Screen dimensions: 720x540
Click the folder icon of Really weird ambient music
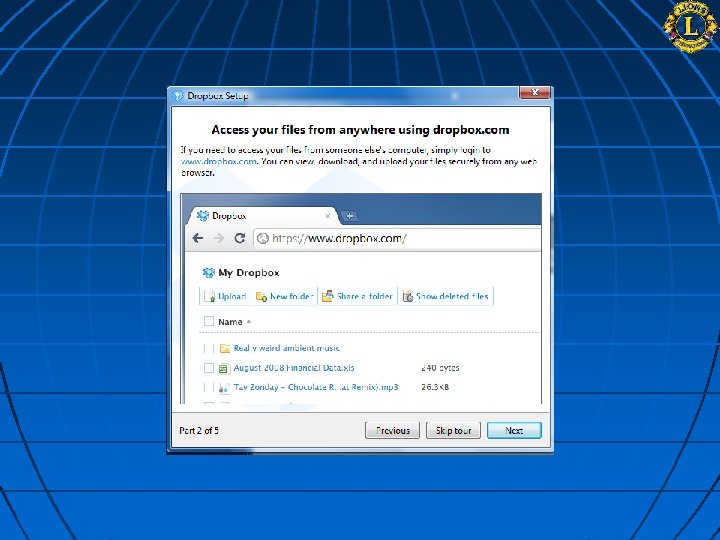(x=225, y=349)
